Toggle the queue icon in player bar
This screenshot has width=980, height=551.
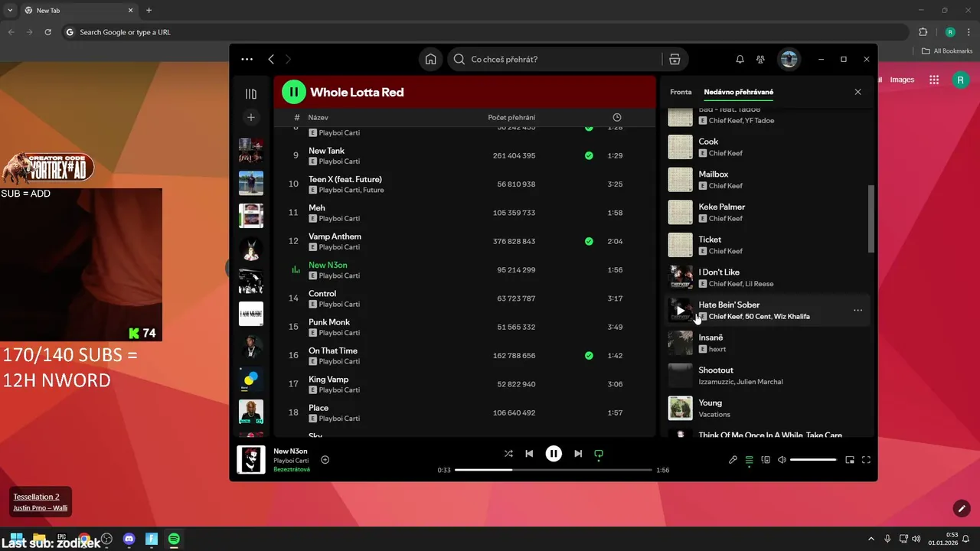pyautogui.click(x=749, y=460)
